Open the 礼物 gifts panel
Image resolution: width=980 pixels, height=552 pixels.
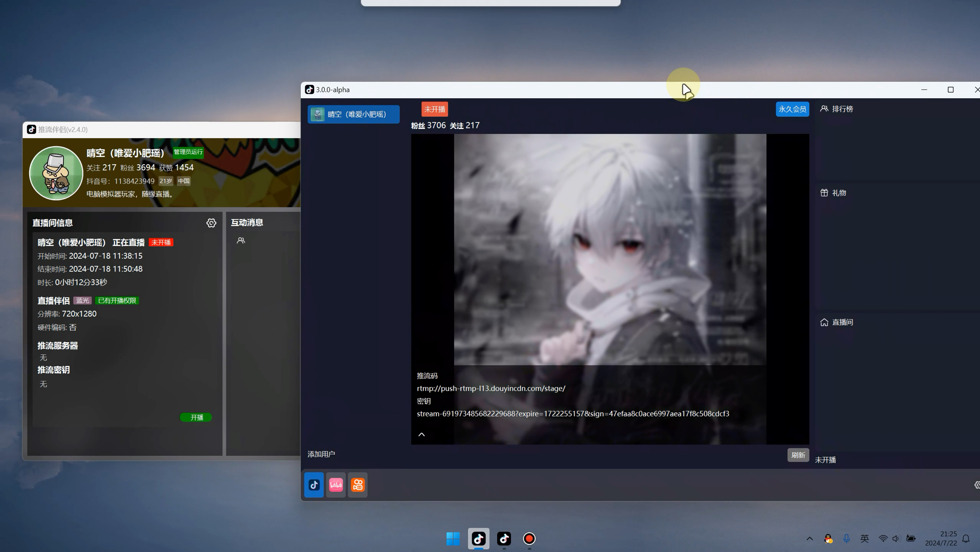tap(833, 193)
